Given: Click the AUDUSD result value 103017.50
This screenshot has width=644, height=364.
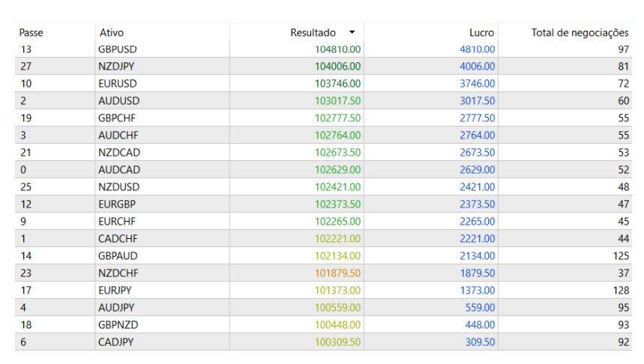Looking at the screenshot, I should point(337,100).
